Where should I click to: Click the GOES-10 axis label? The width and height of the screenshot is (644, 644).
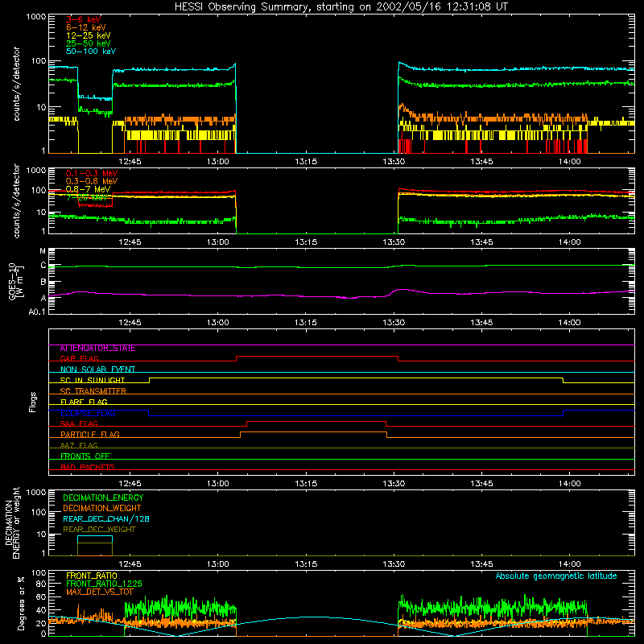pos(16,281)
